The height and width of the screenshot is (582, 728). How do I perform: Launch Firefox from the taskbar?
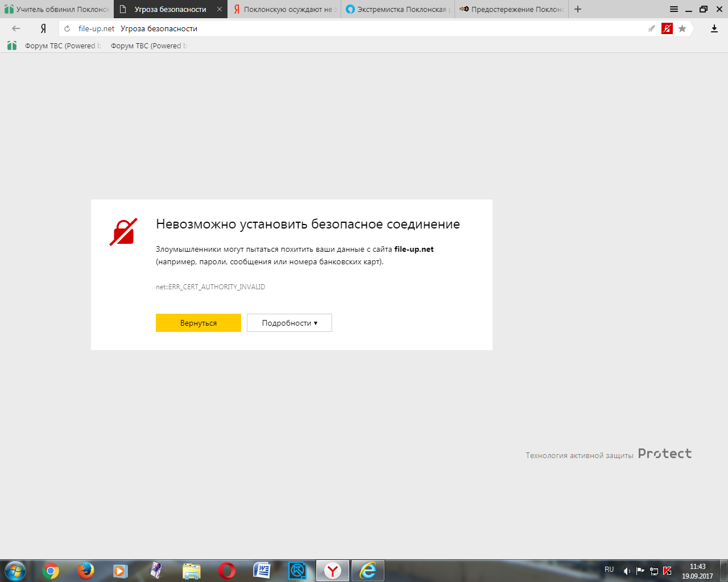86,570
